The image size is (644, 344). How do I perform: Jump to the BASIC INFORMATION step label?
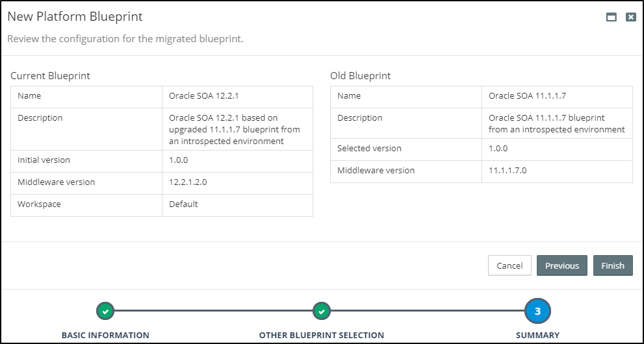tap(105, 335)
